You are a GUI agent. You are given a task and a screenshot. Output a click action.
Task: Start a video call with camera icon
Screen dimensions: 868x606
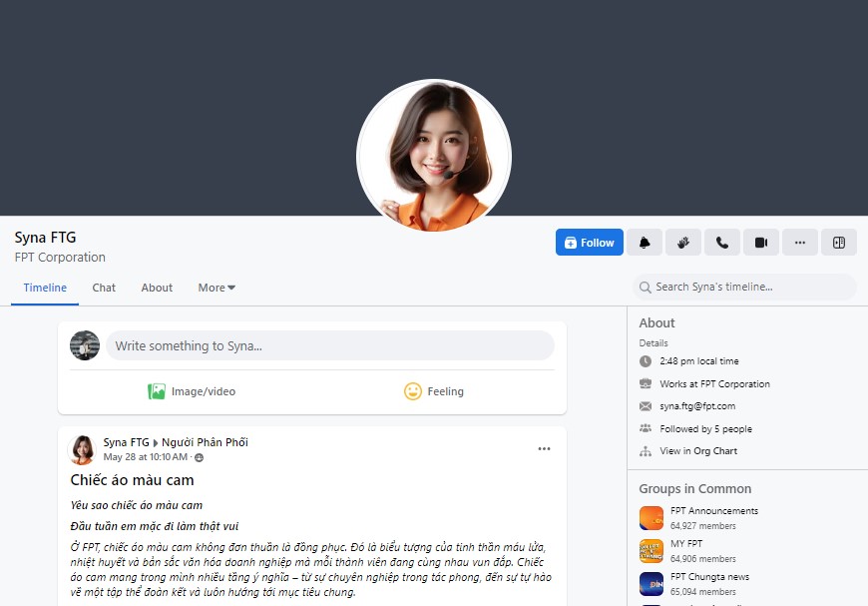[x=761, y=243]
